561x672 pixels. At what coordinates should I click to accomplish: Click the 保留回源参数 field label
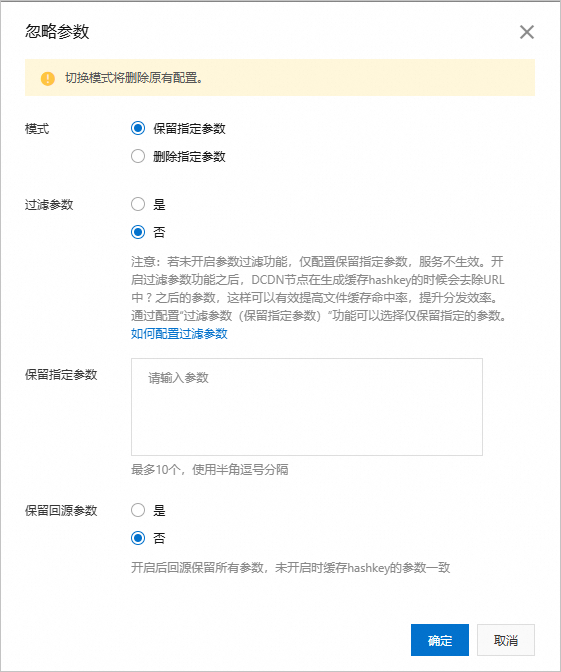(61, 510)
